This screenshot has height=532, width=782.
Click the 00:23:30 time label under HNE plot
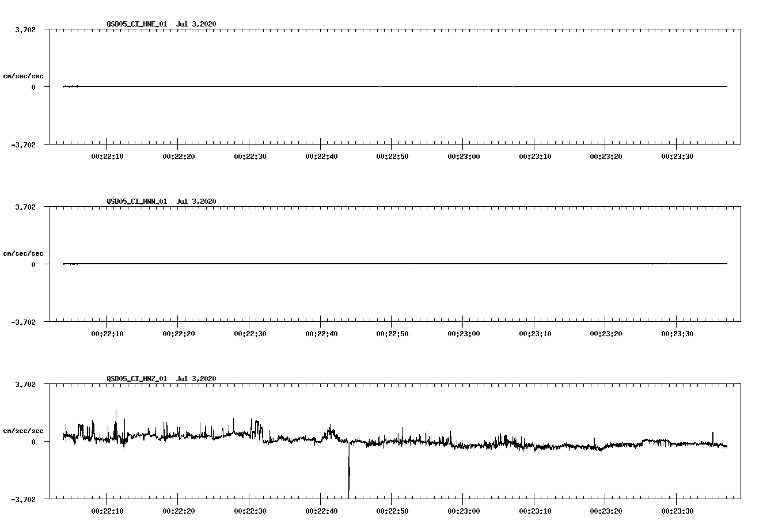click(677, 157)
